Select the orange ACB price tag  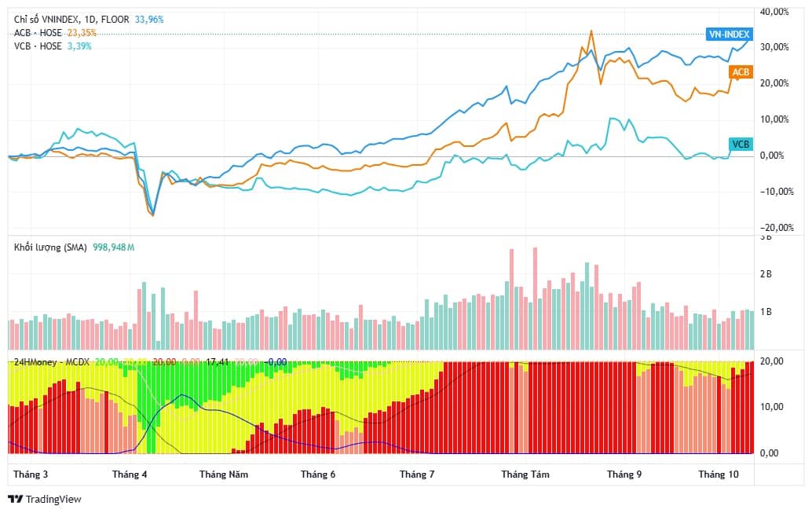coord(741,72)
